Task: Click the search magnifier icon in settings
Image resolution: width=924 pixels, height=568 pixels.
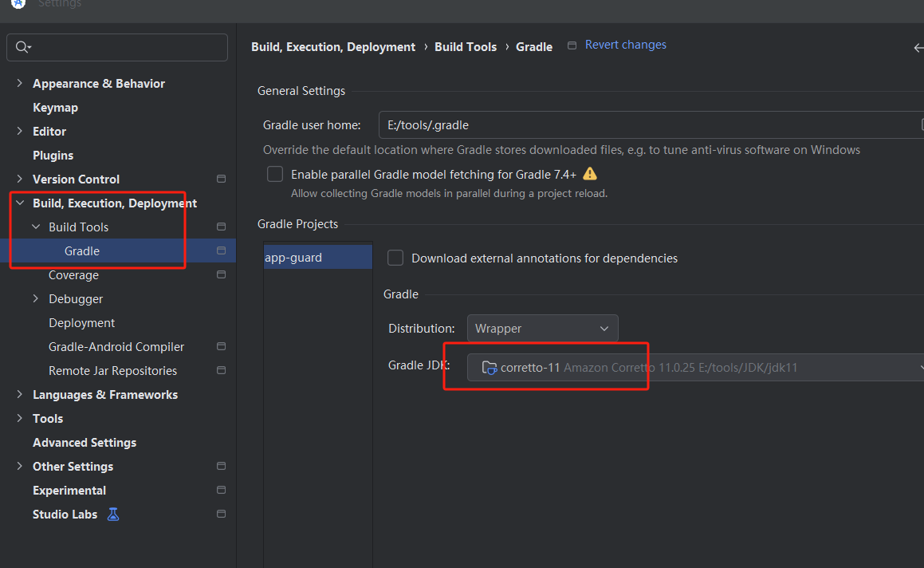Action: point(23,47)
